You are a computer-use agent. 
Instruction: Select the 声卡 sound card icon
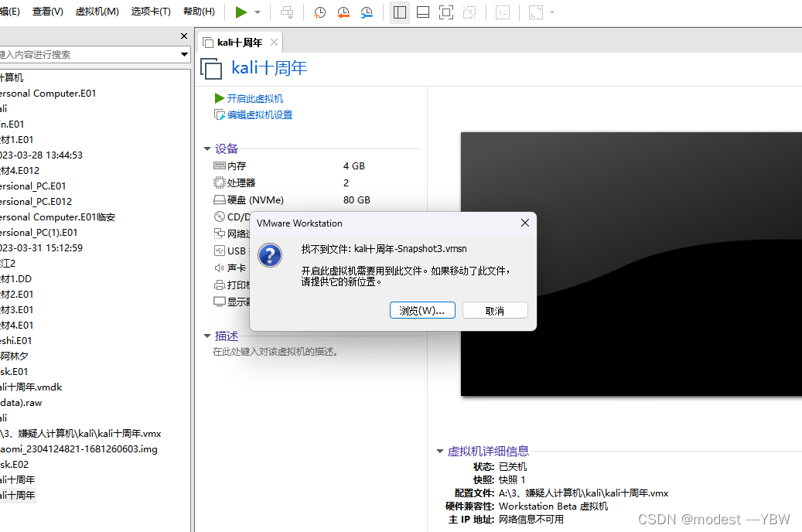220,268
